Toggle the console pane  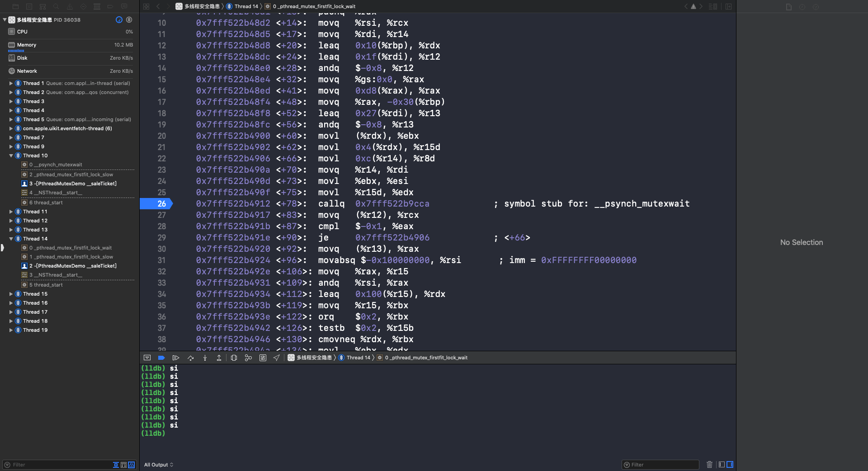[730, 464]
